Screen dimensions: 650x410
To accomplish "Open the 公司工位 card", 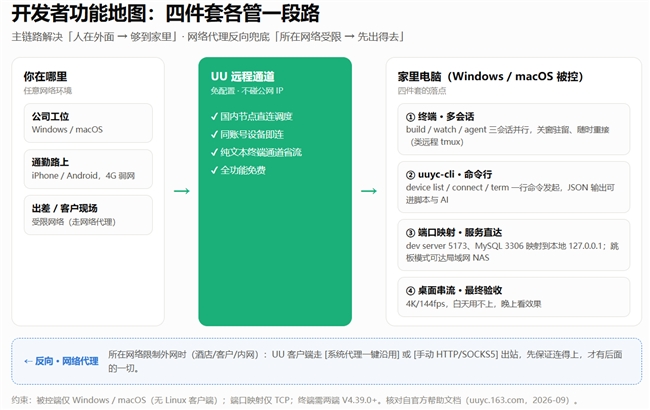I will point(88,123).
